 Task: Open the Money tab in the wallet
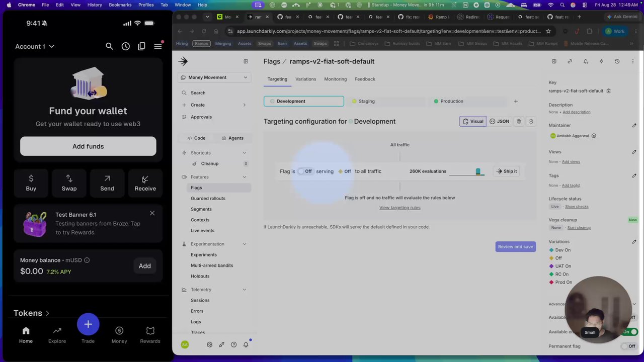pyautogui.click(x=119, y=335)
